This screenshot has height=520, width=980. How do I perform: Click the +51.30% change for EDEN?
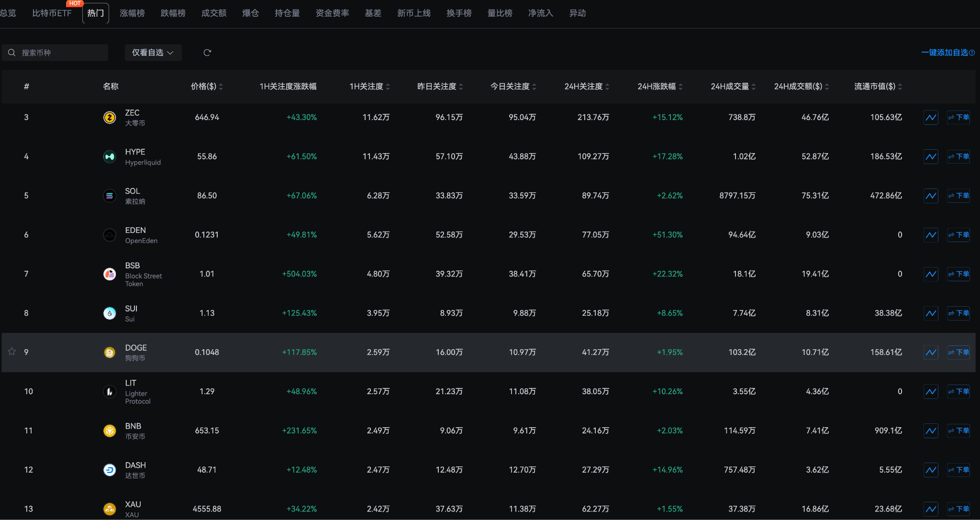tap(668, 235)
